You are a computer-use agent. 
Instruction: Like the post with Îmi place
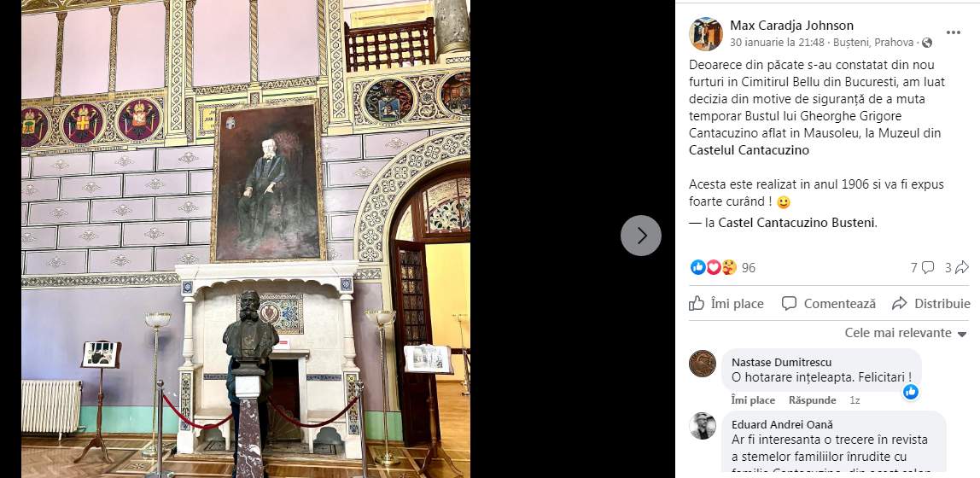point(726,304)
